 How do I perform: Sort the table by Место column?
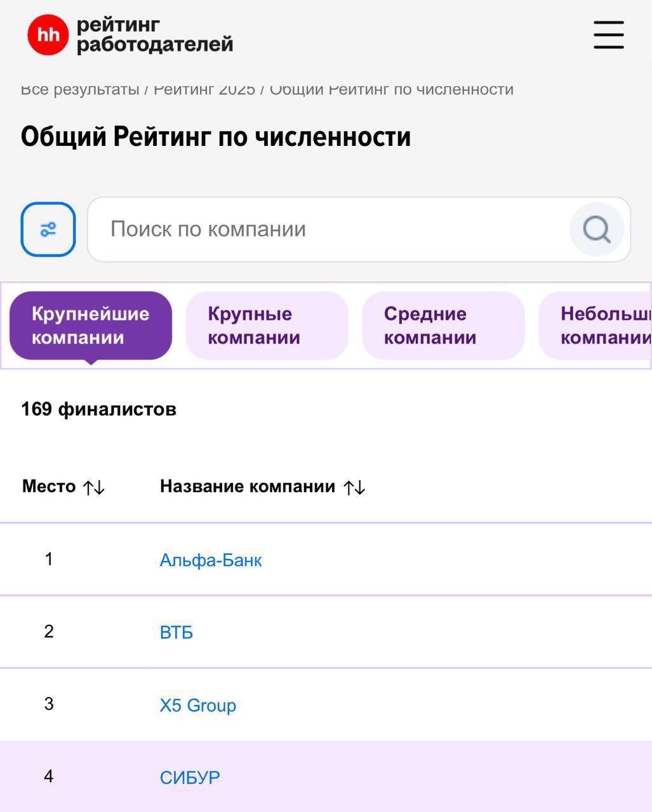(63, 486)
